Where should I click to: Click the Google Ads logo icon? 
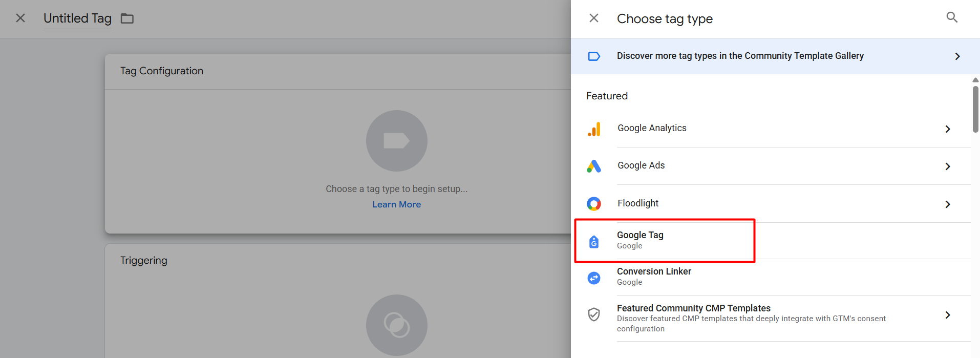(x=594, y=166)
